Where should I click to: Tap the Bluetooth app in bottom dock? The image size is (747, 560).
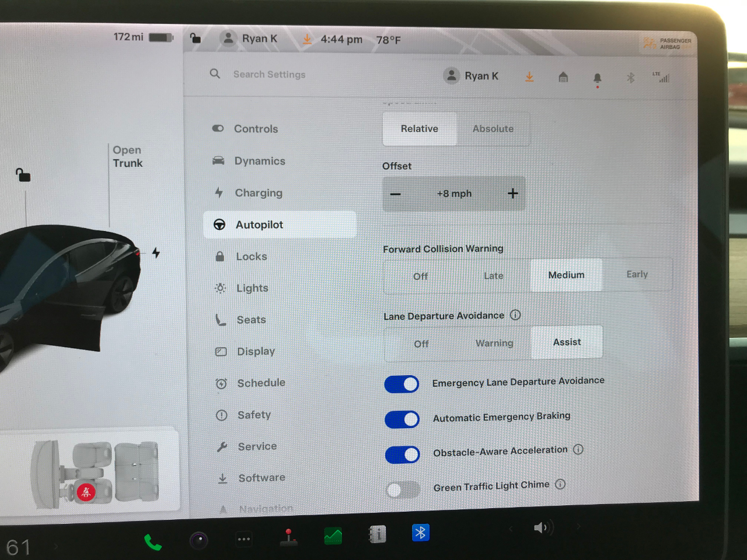[x=420, y=533]
